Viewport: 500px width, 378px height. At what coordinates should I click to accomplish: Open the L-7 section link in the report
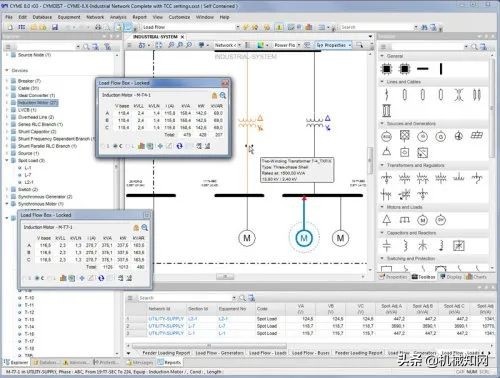192,326
